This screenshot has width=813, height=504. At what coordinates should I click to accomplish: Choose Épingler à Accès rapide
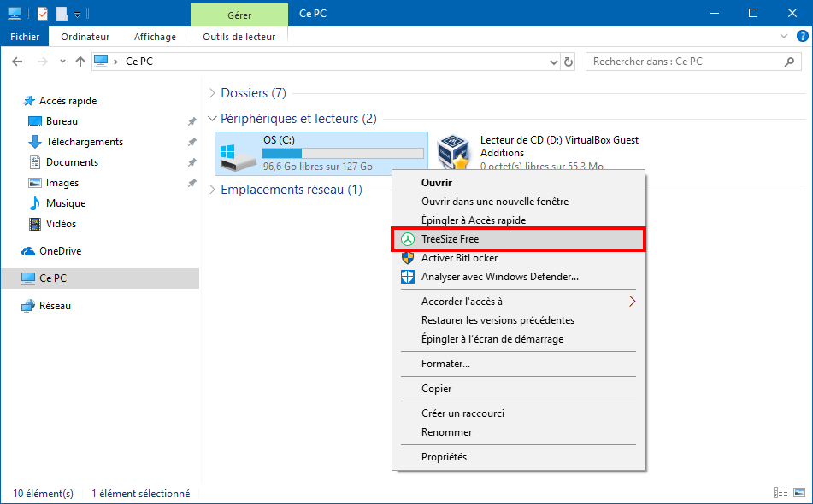point(518,220)
